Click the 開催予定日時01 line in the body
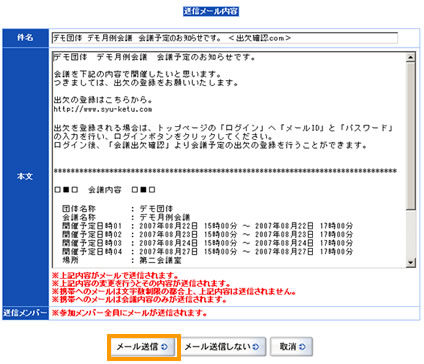The image size is (424, 364). (207, 226)
